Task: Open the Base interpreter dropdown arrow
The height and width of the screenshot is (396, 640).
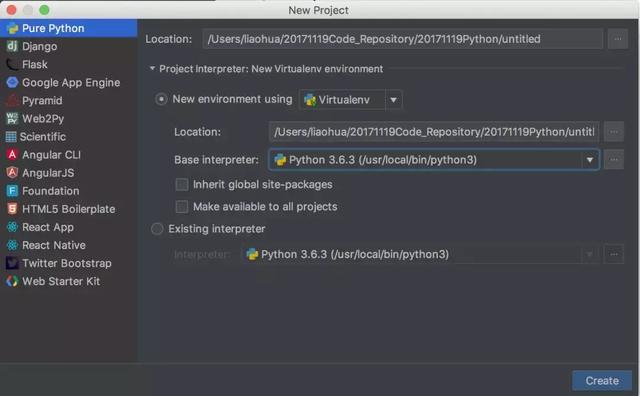Action: click(x=590, y=160)
